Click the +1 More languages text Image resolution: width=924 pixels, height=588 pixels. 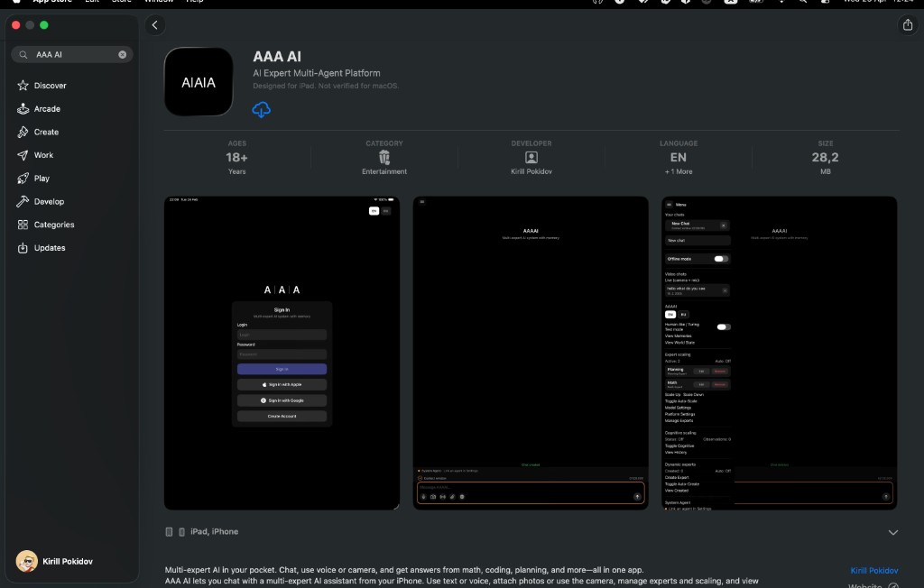[x=679, y=171]
